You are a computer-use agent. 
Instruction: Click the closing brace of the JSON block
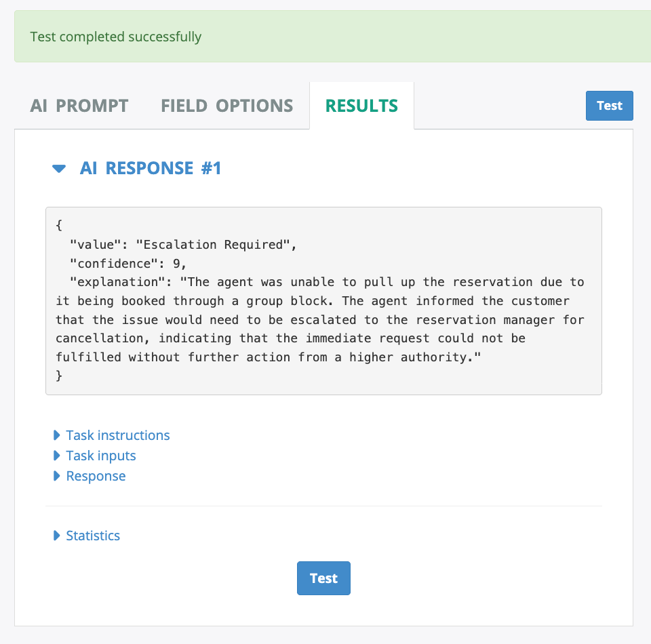(59, 375)
